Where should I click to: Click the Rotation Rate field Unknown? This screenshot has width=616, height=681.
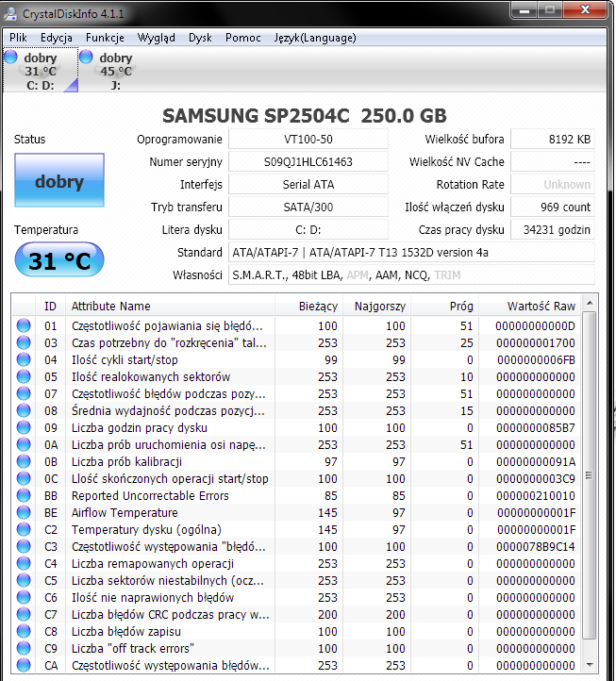point(553,185)
